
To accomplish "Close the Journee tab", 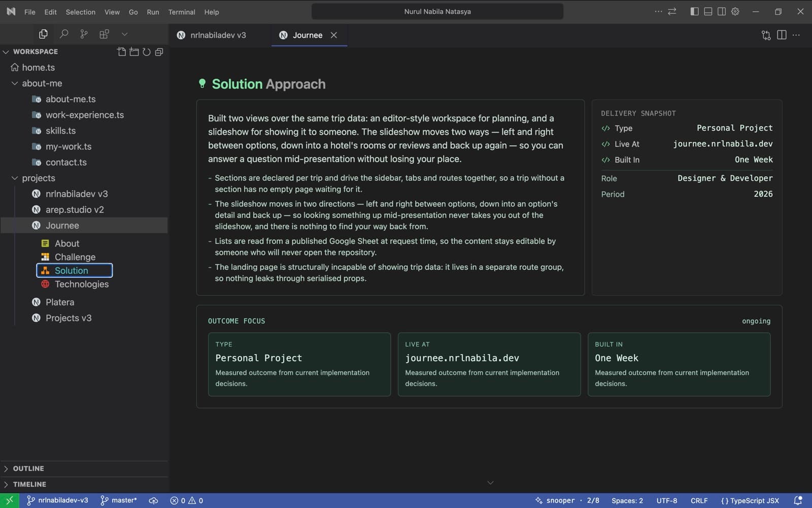I will [334, 35].
